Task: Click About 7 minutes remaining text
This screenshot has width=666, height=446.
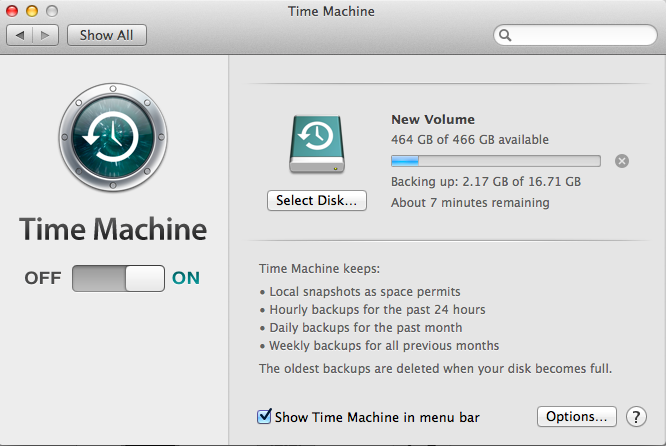Action: 470,203
